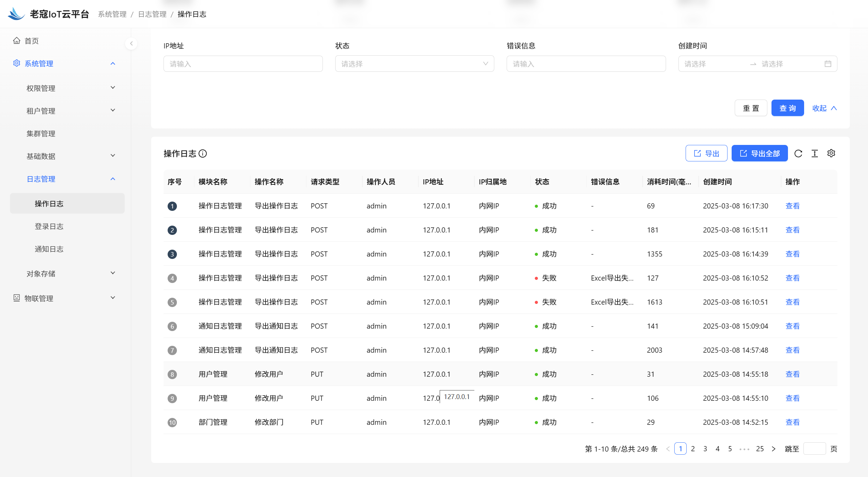Click the ellipsis to jump pages forward

click(x=744, y=449)
